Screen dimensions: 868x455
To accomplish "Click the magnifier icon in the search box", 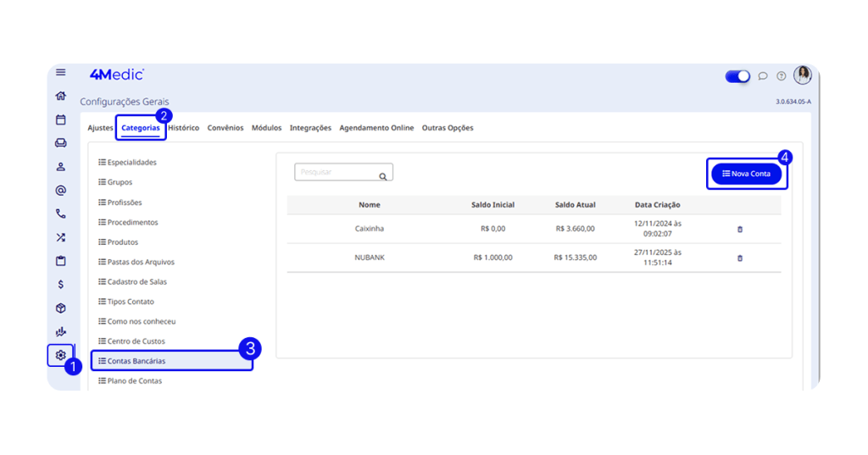I will pos(383,176).
